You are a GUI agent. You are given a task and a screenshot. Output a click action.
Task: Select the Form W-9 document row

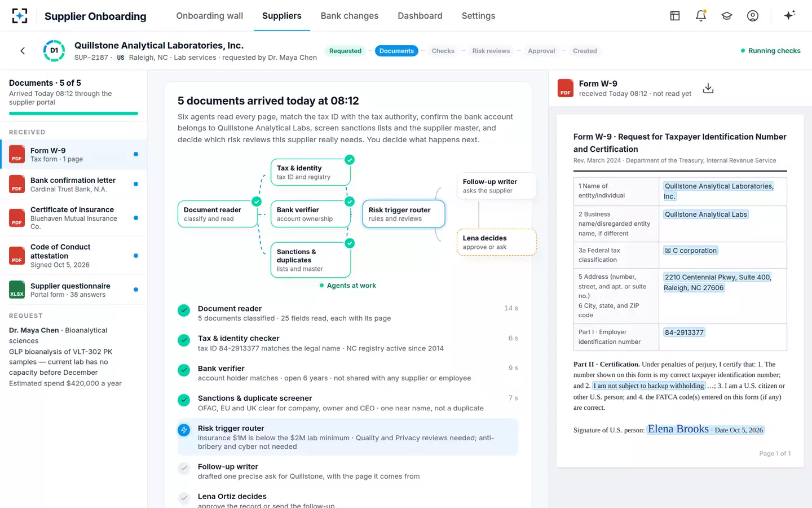coord(73,155)
